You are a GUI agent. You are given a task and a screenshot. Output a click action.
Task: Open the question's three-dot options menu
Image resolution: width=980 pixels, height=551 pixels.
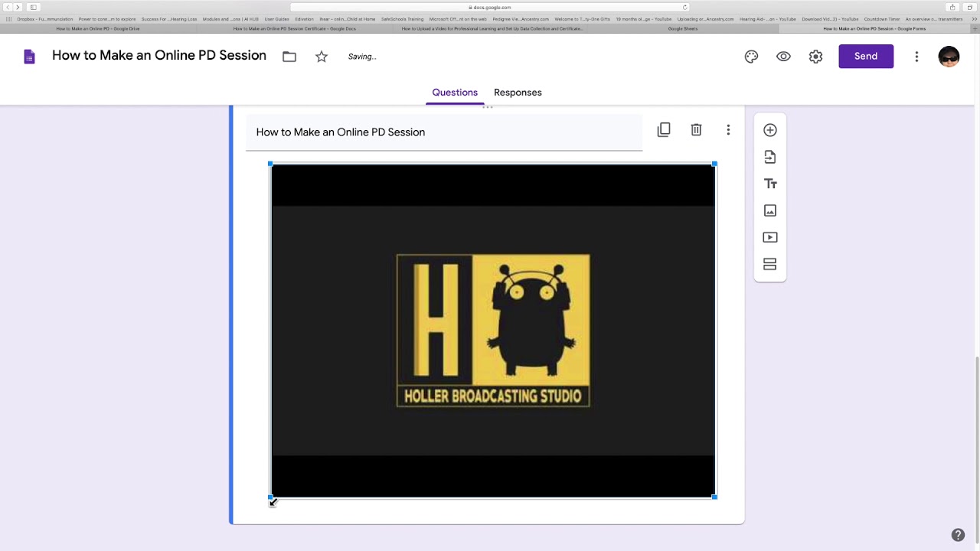(x=728, y=130)
